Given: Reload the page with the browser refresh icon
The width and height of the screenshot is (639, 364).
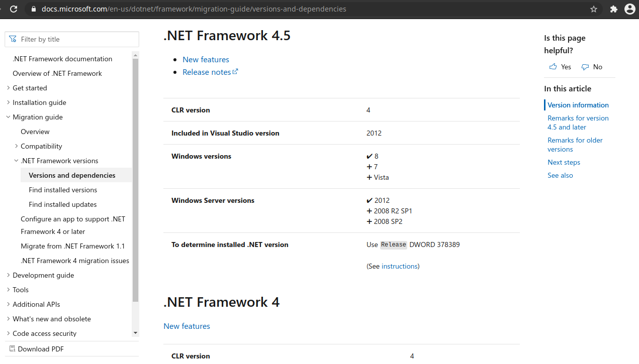Looking at the screenshot, I should pyautogui.click(x=14, y=9).
